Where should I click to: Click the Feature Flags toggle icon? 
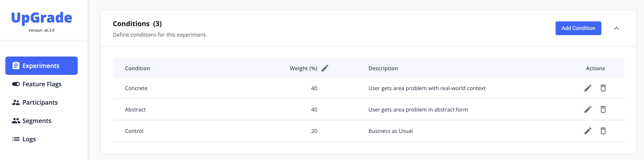tap(16, 84)
